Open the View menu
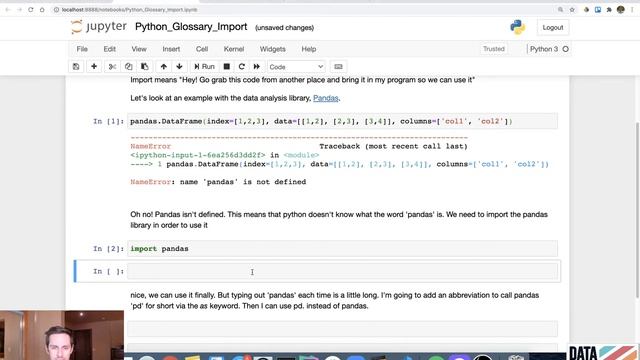640x360 pixels. (139, 49)
